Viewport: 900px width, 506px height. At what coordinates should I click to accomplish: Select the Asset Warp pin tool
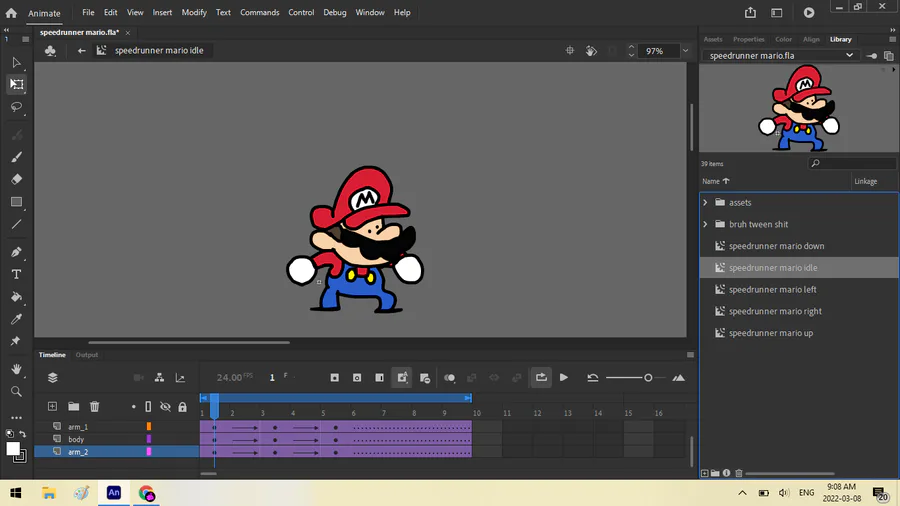(x=16, y=341)
